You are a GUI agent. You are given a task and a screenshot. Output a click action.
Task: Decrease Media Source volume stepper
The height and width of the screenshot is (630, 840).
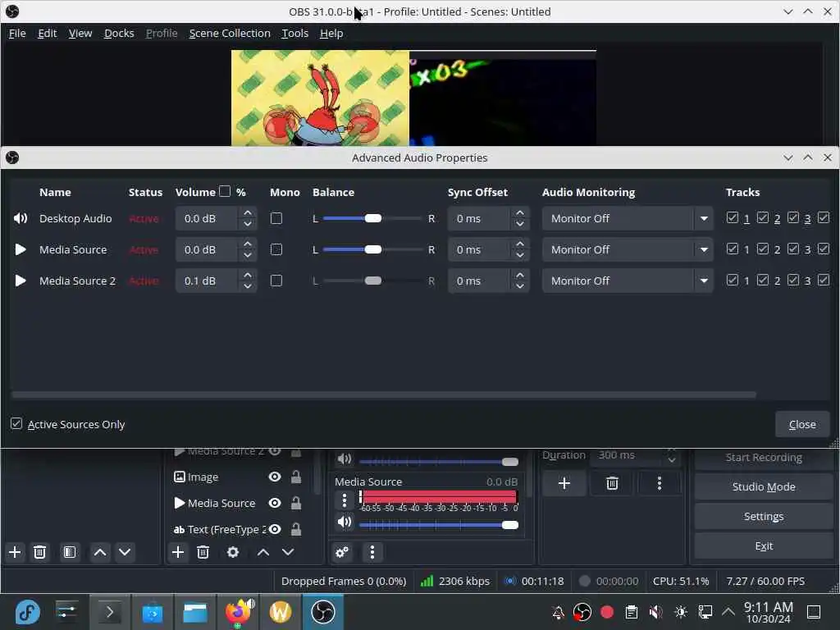click(248, 256)
